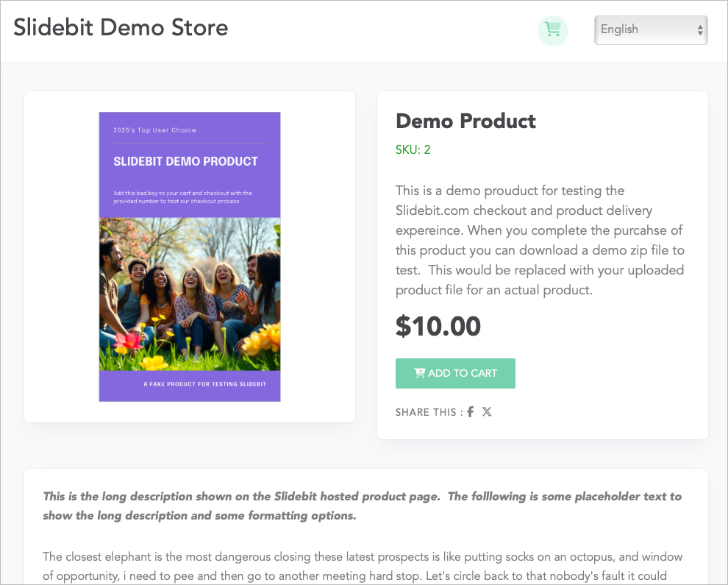
Task: Click the bold italic long description intro
Action: point(362,506)
